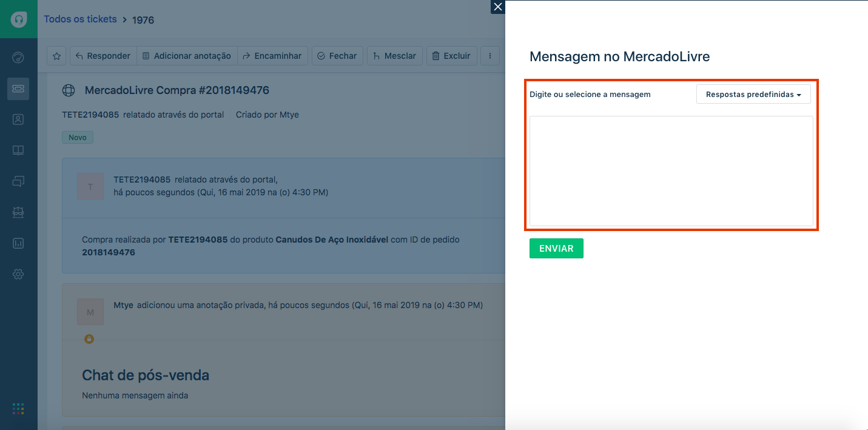Click the M avatar of Mtye
The height and width of the screenshot is (430, 868).
90,312
